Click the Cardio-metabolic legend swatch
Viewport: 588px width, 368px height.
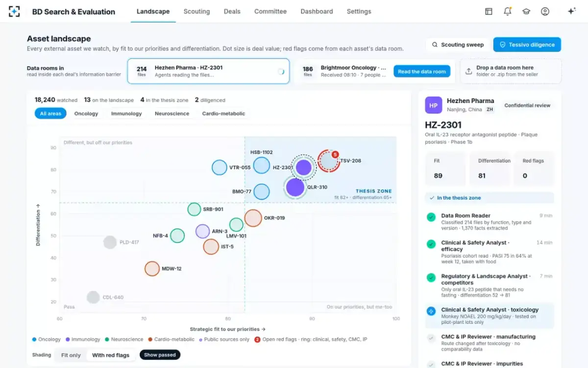[150, 339]
